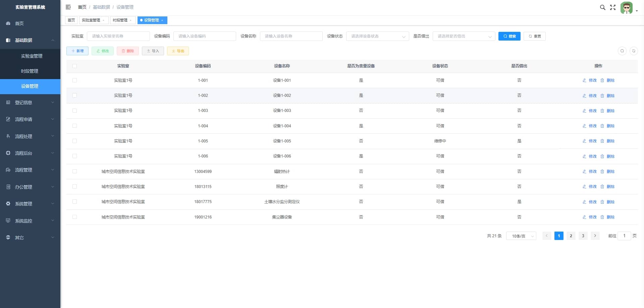644x308 pixels.
Task: Toggle search bar visibility round icon
Action: [x=622, y=51]
